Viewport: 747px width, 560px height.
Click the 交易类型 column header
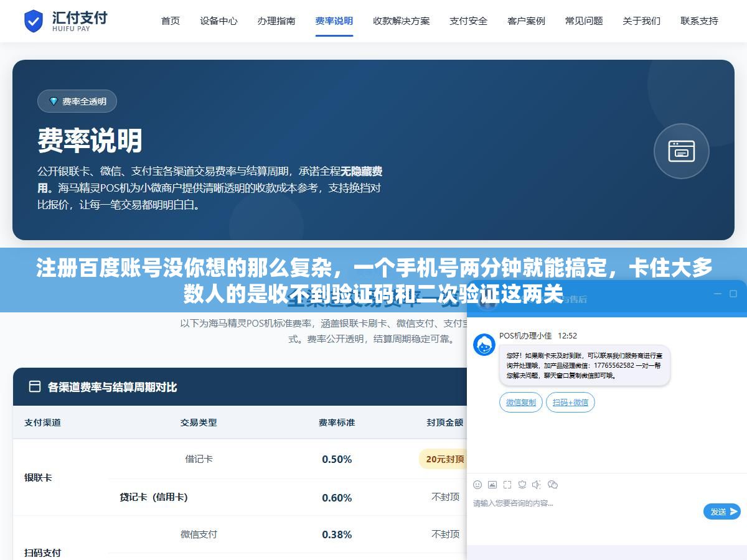coord(199,422)
